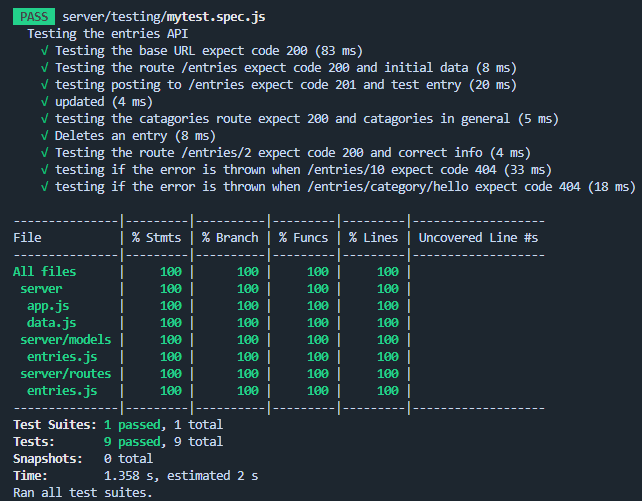This screenshot has width=642, height=501.
Task: Click checkmark beside the /entries/2 route test
Action: coord(46,153)
